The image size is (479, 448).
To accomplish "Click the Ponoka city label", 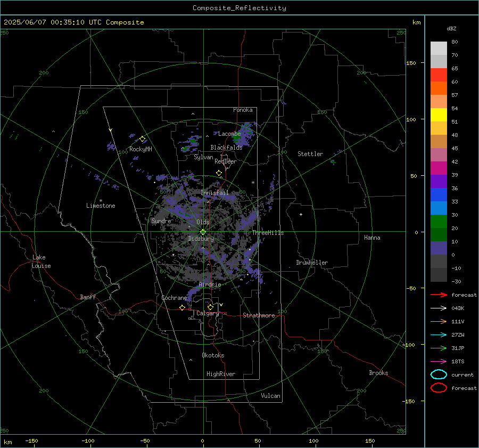I will pyautogui.click(x=243, y=110).
